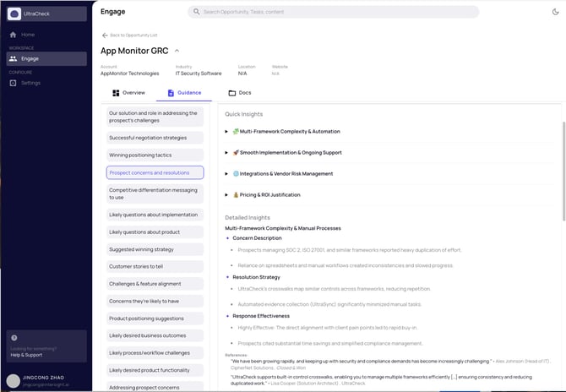
Task: Click the UltraCheck logo icon
Action: [x=14, y=14]
